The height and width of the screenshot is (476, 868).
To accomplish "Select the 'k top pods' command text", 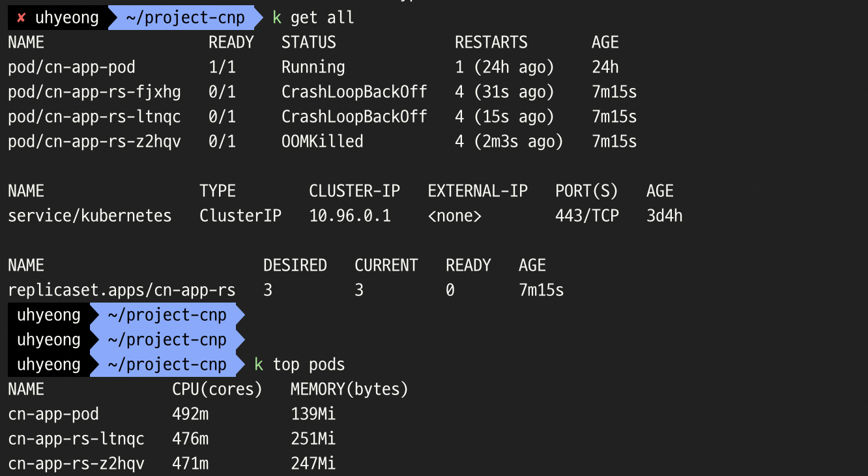I will (299, 364).
